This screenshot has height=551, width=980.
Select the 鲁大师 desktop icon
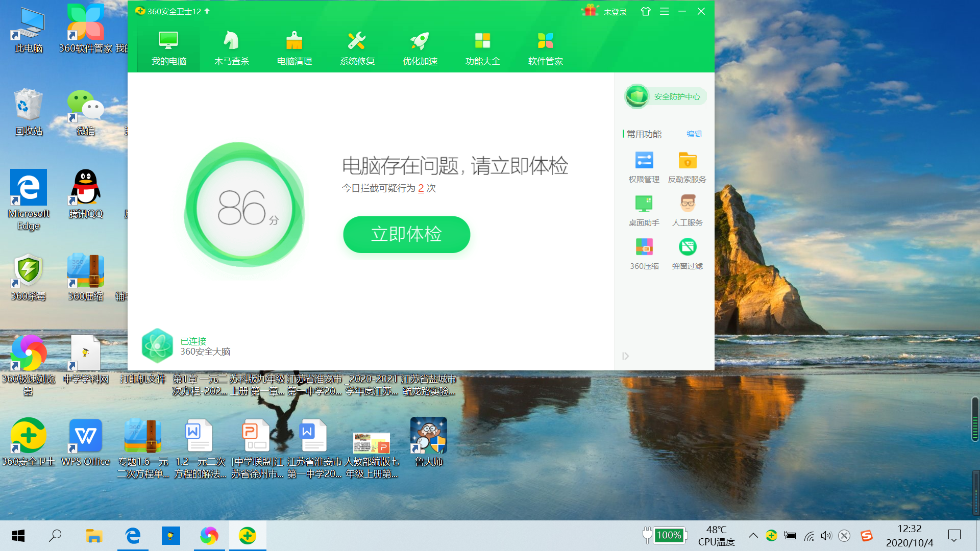click(x=429, y=442)
